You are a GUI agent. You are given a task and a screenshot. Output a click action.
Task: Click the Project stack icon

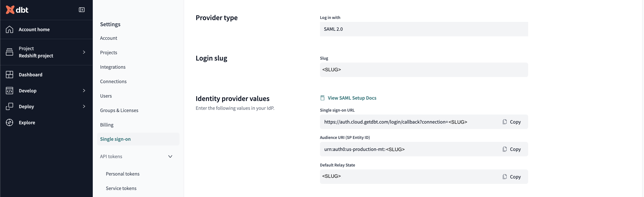(x=9, y=52)
